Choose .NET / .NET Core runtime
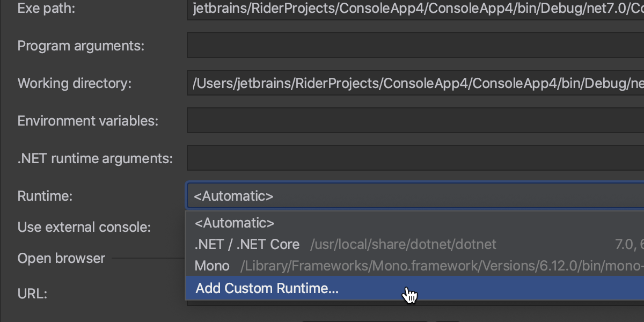644x322 pixels. (x=247, y=245)
